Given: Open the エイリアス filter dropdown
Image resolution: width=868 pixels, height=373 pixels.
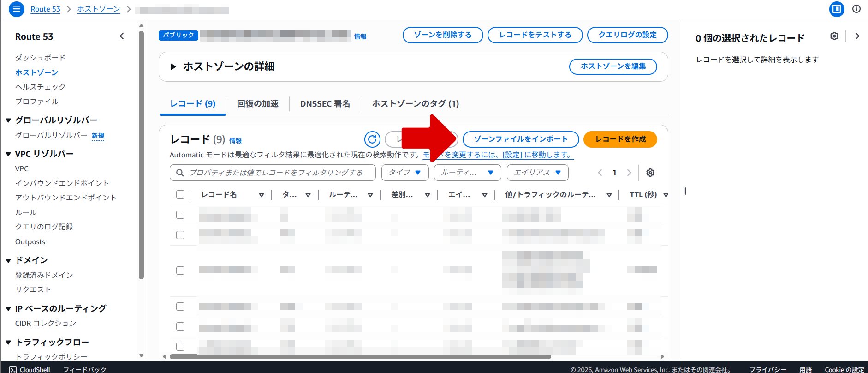Looking at the screenshot, I should [x=537, y=173].
